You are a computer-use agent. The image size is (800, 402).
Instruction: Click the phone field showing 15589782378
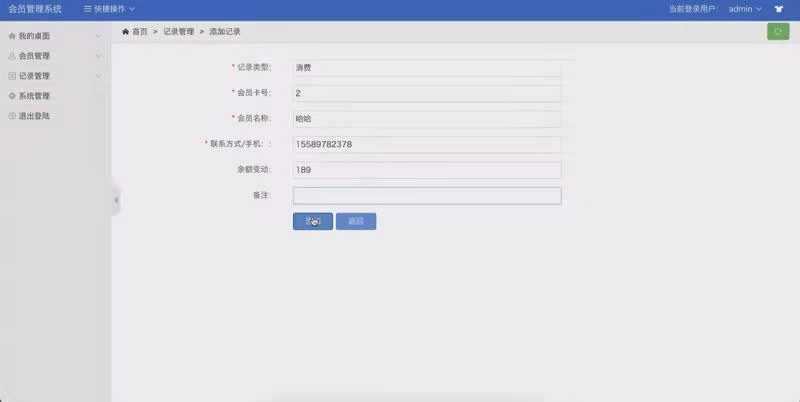coord(427,144)
